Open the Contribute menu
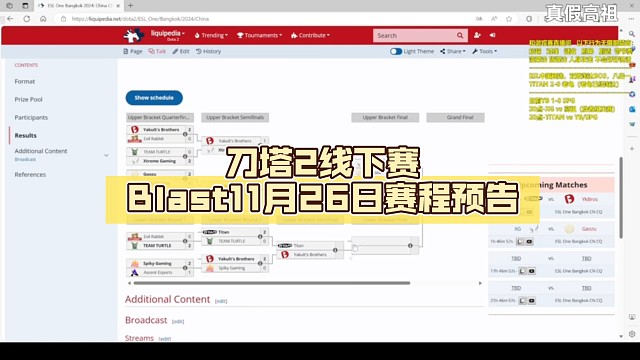The image size is (640, 360). [x=311, y=36]
